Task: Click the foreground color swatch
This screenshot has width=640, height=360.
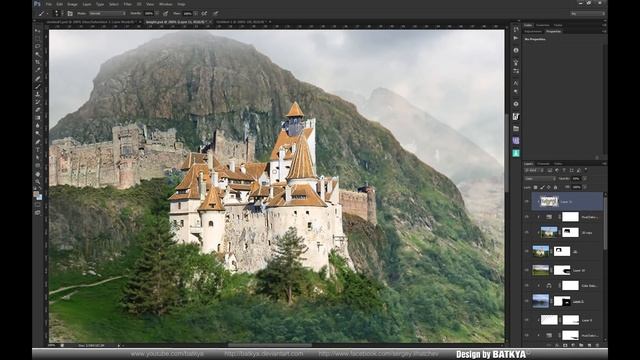Action: click(36, 193)
